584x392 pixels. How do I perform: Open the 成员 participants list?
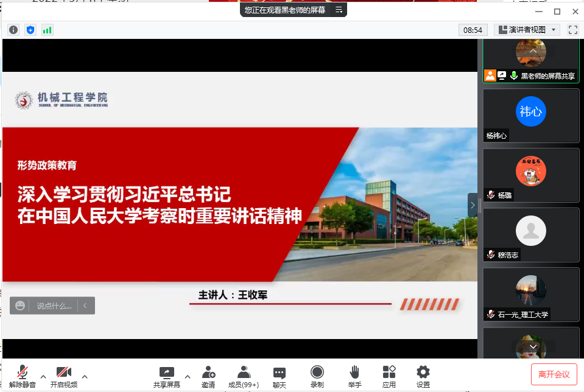(x=244, y=376)
